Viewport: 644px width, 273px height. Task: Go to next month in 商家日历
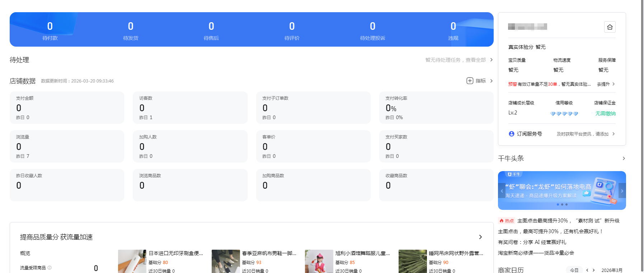(x=594, y=270)
